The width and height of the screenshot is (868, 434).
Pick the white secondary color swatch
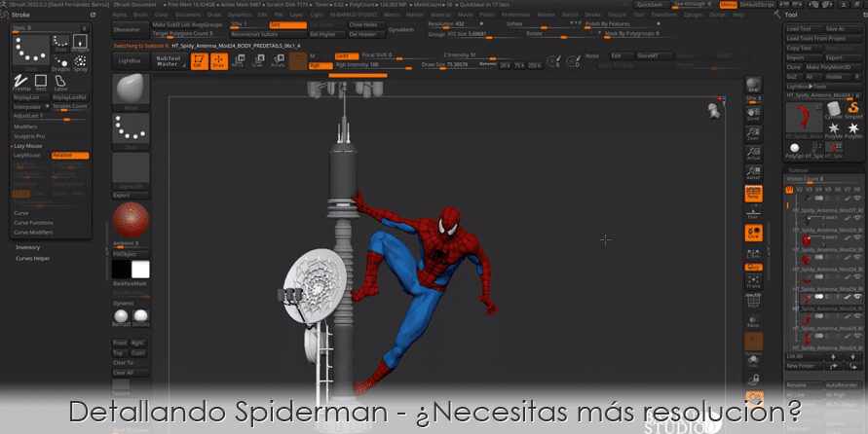140,270
